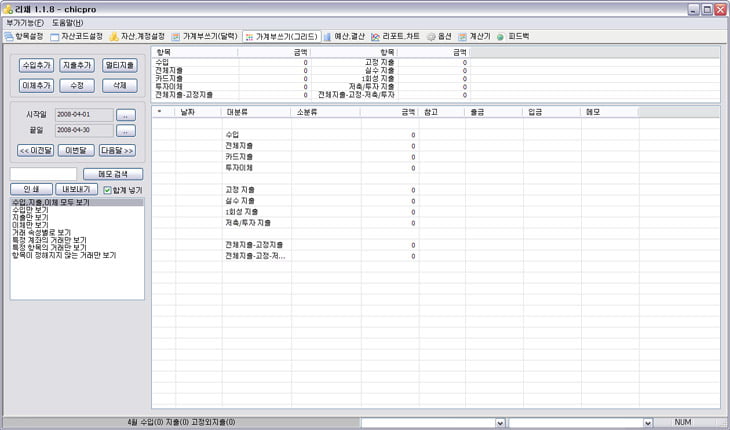Open the 예산,결산 budget tab
The width and height of the screenshot is (730, 430).
click(344, 36)
